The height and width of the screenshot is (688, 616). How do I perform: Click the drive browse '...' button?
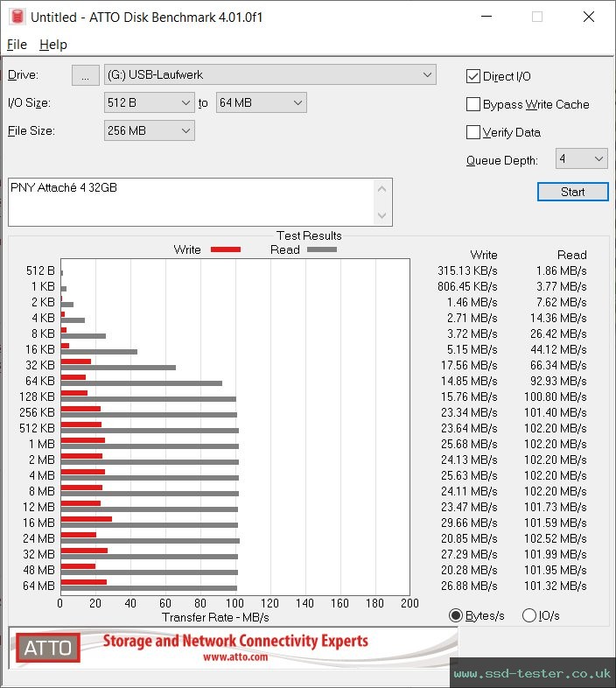[x=85, y=75]
